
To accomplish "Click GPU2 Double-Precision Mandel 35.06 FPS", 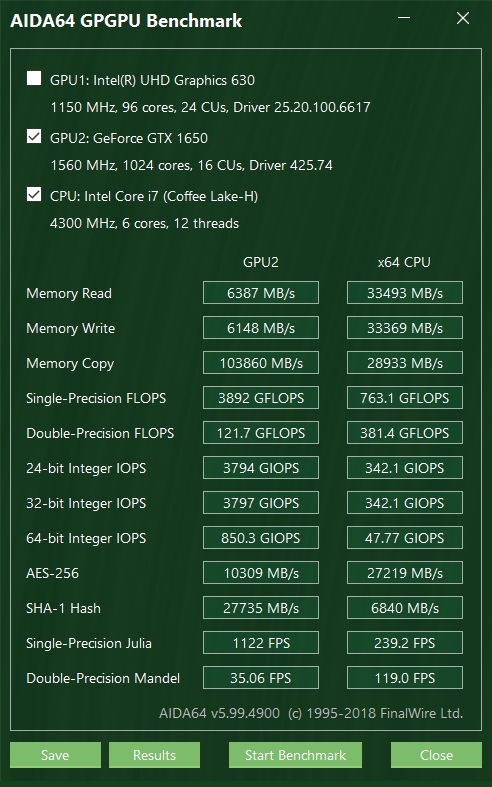I will [x=261, y=678].
